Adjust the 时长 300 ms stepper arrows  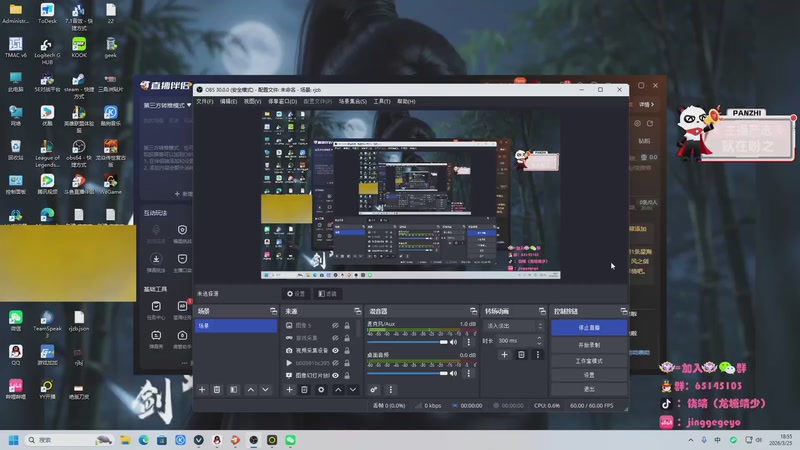539,340
